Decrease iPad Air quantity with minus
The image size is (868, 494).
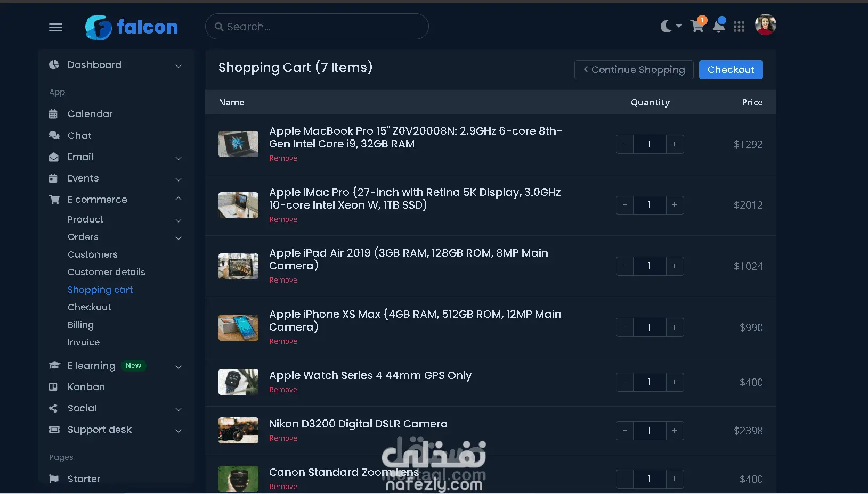[624, 266]
